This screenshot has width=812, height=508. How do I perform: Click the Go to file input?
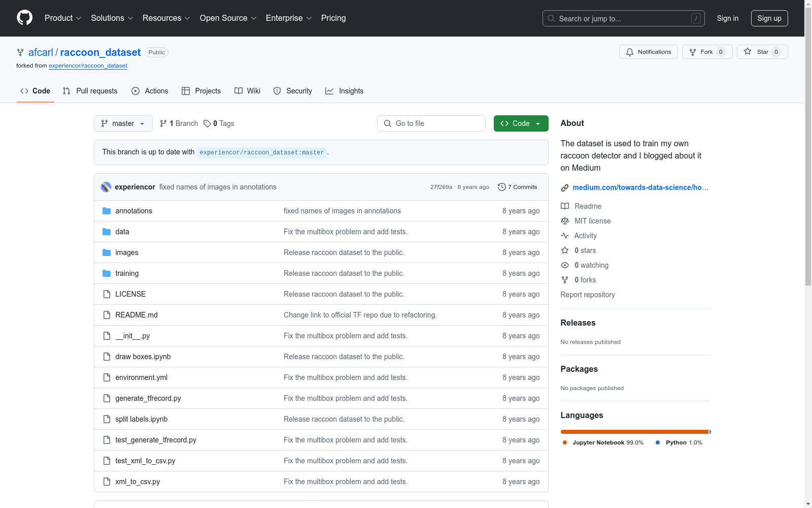click(x=431, y=123)
